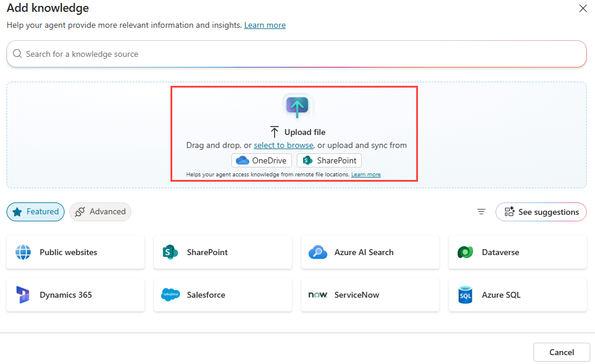Click the SharePoint logo in the upload area
This screenshot has width=595, height=364.
pyautogui.click(x=307, y=160)
